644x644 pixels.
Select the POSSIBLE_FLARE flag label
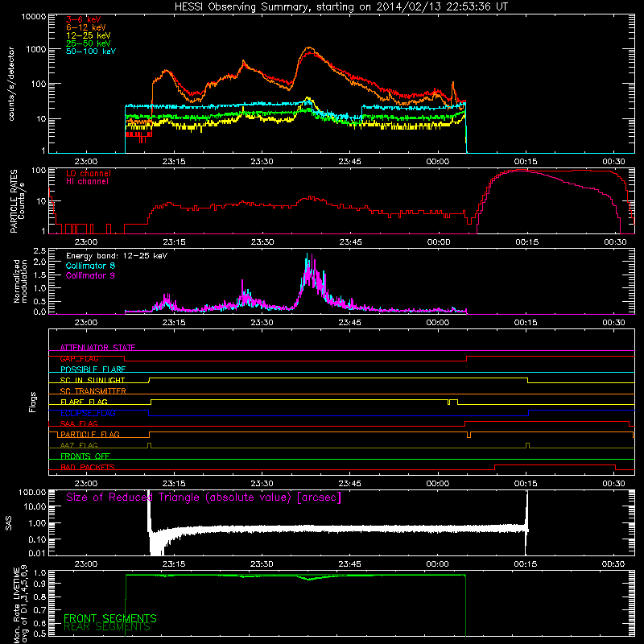pos(93,369)
